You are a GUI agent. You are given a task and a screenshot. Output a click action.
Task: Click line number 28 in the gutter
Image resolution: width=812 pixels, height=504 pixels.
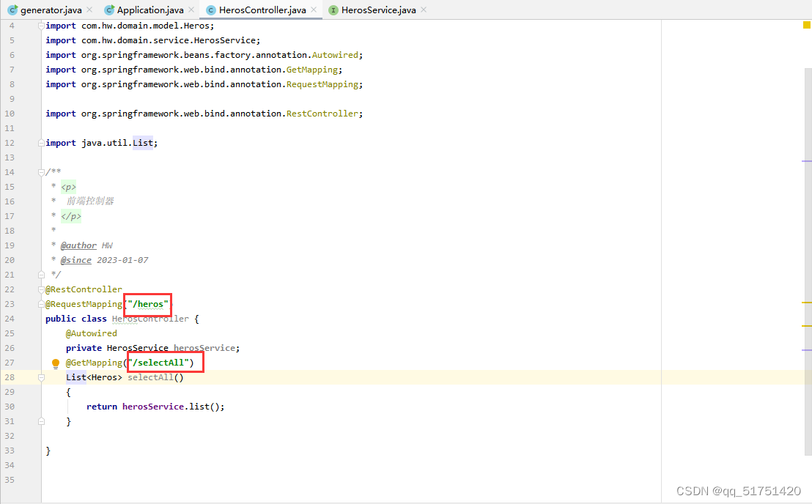point(10,377)
